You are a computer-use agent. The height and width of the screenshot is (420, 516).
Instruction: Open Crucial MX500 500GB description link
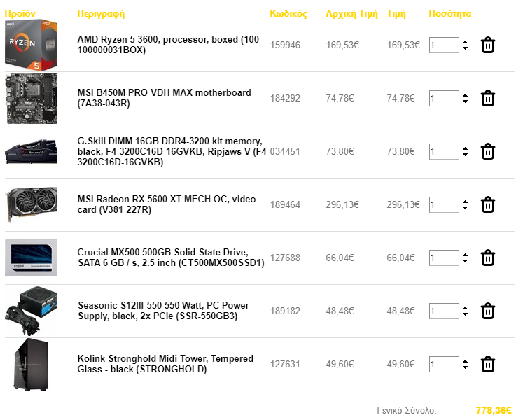[171, 258]
